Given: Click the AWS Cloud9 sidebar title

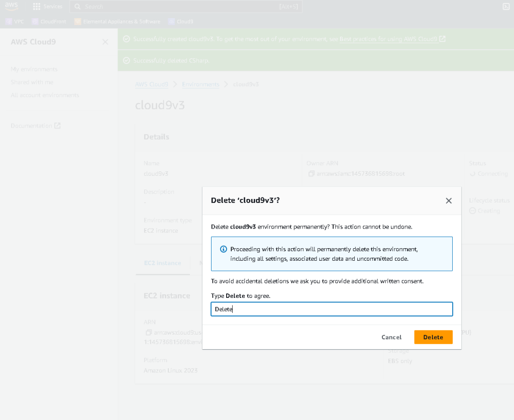Looking at the screenshot, I should point(34,42).
